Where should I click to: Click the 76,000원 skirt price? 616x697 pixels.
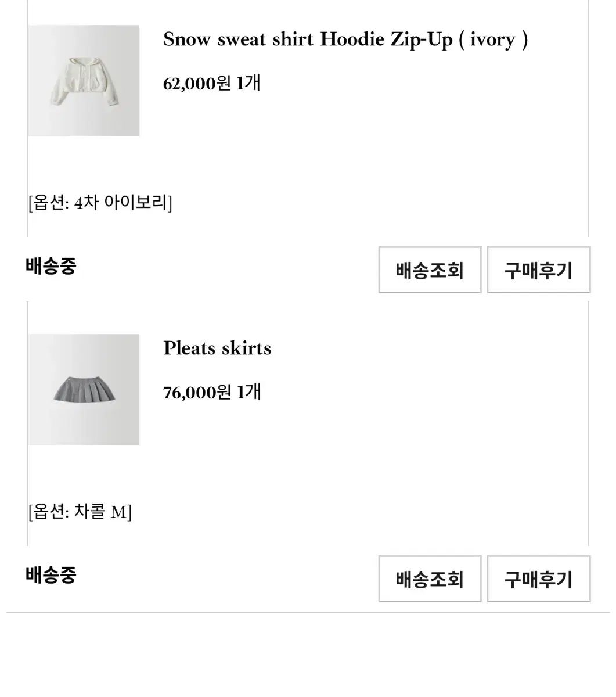197,393
